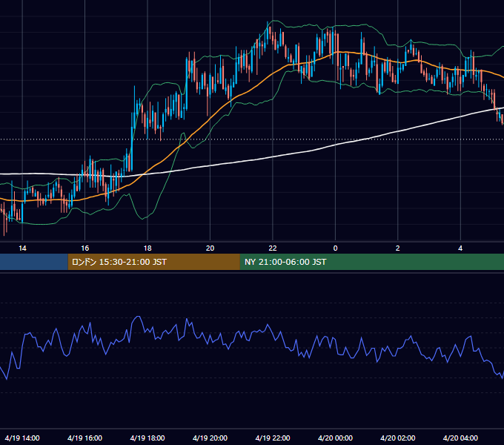Click the 16 hour axis label
The height and width of the screenshot is (445, 504).
[84, 248]
